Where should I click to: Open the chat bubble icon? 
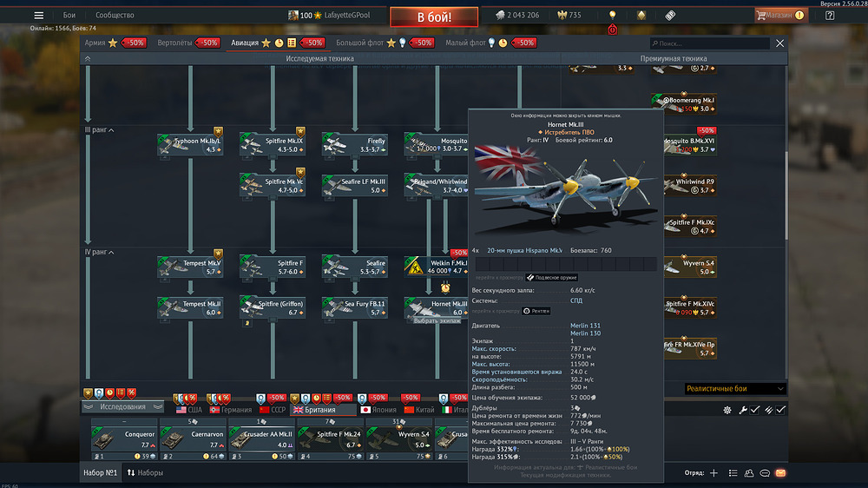(x=765, y=472)
